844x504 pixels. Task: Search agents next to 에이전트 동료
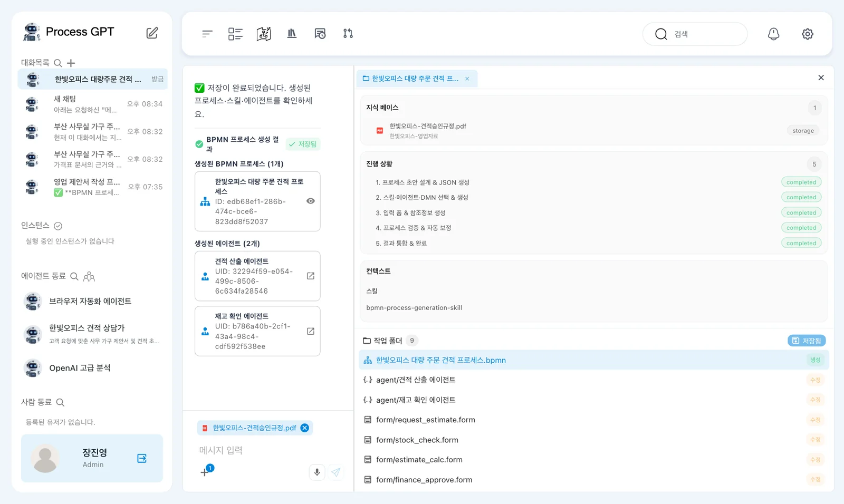(x=74, y=276)
